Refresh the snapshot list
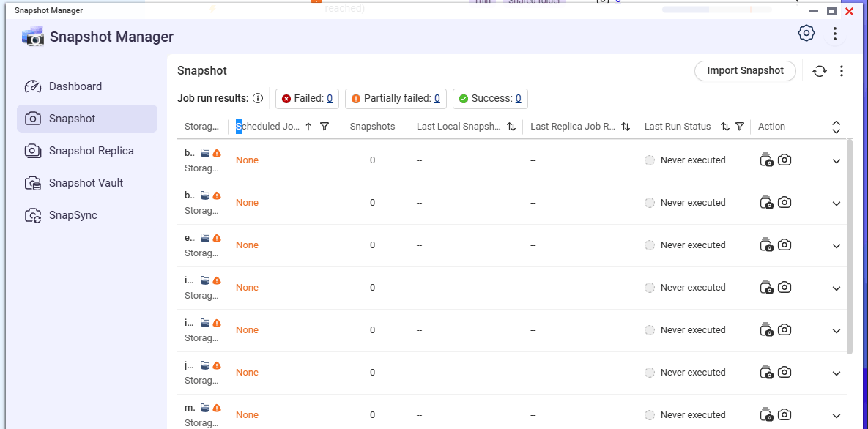868x429 pixels. click(819, 71)
